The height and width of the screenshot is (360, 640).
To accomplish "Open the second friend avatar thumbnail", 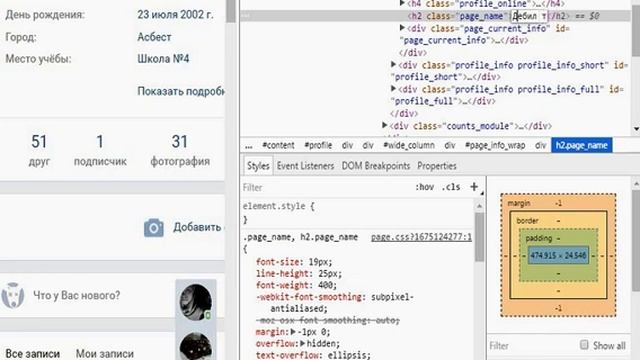I will point(196,346).
